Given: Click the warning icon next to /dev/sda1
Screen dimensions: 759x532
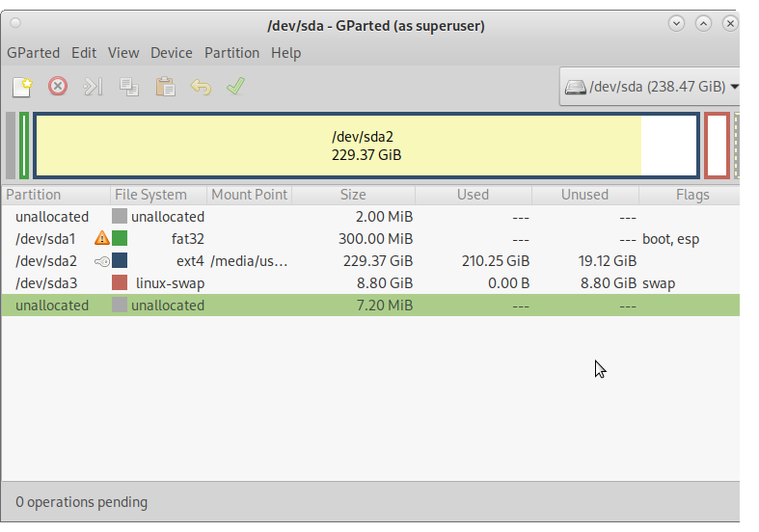Looking at the screenshot, I should (101, 238).
